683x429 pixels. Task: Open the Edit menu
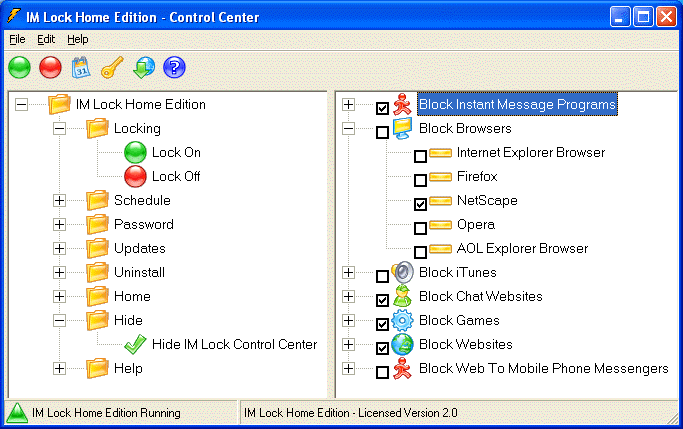(46, 39)
